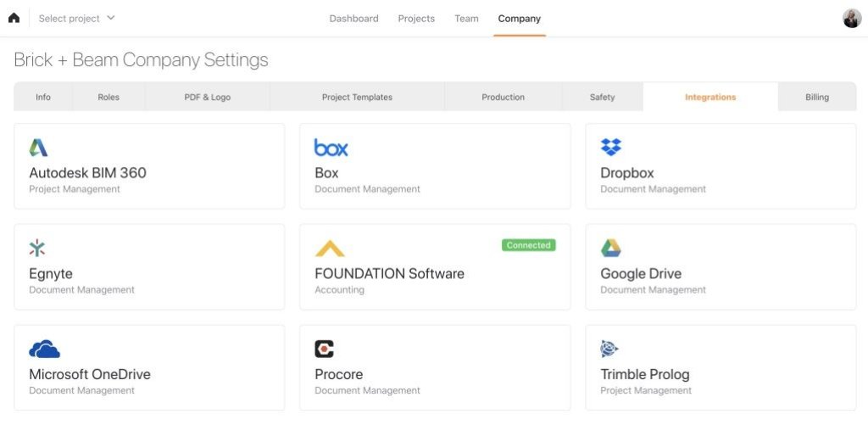Open the Trimble Prolog title
868x425 pixels.
645,375
